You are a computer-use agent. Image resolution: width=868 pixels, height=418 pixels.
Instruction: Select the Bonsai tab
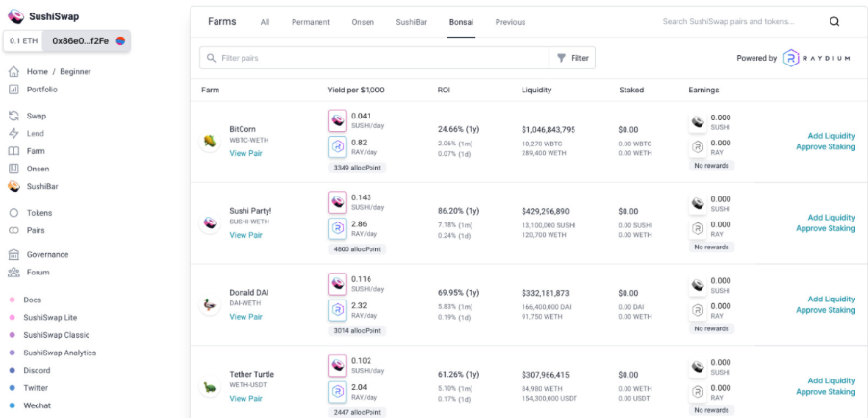(461, 22)
